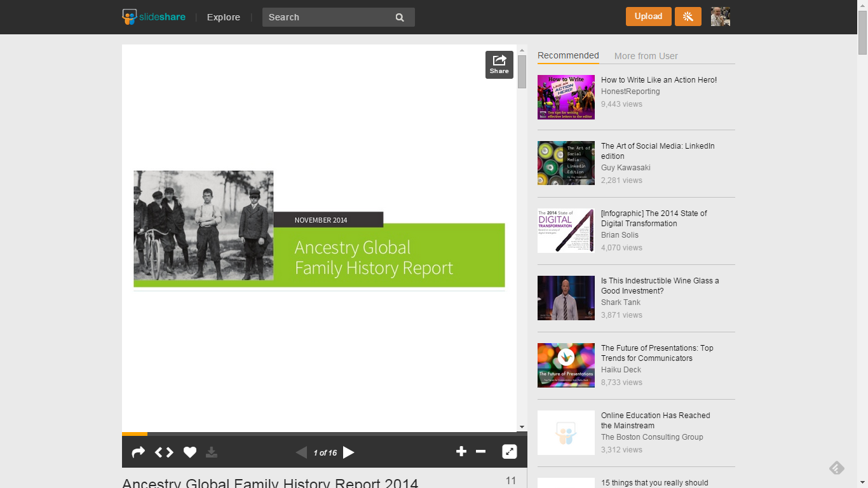Click the Shark Tank author name
Image resolution: width=868 pixels, height=488 pixels.
click(621, 302)
